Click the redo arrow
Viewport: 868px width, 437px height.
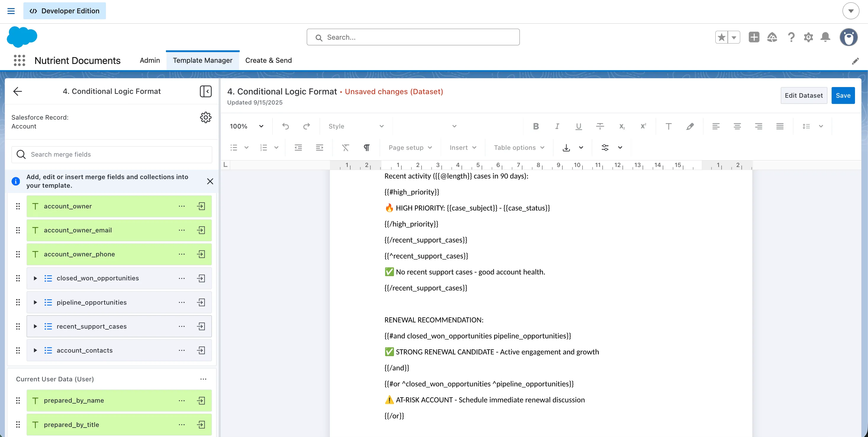(x=306, y=126)
